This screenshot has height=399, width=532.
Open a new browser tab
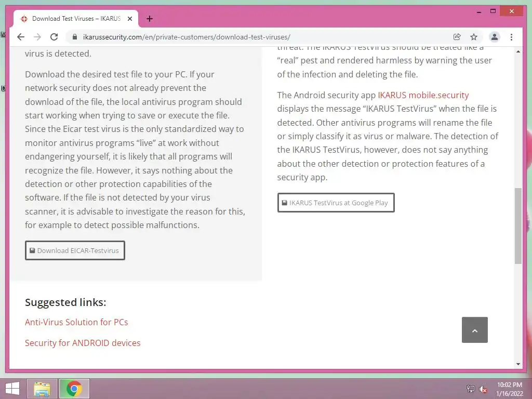[x=150, y=19]
